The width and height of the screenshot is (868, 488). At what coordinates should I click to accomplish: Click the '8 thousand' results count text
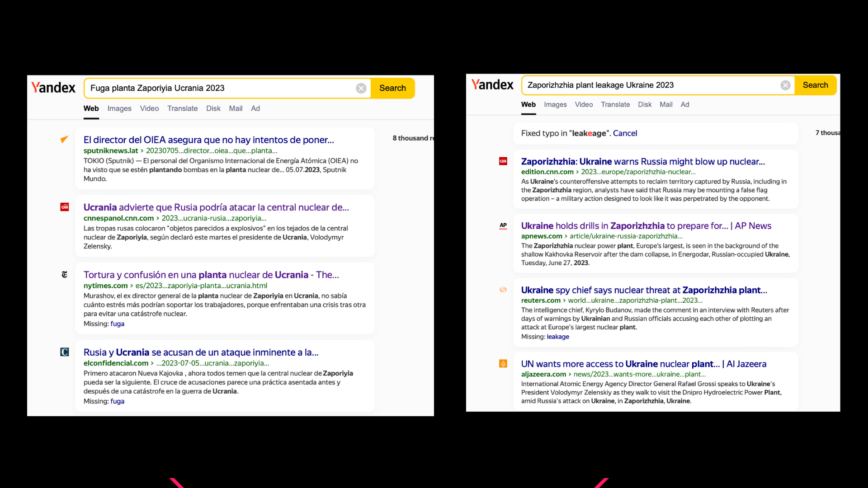pyautogui.click(x=413, y=138)
